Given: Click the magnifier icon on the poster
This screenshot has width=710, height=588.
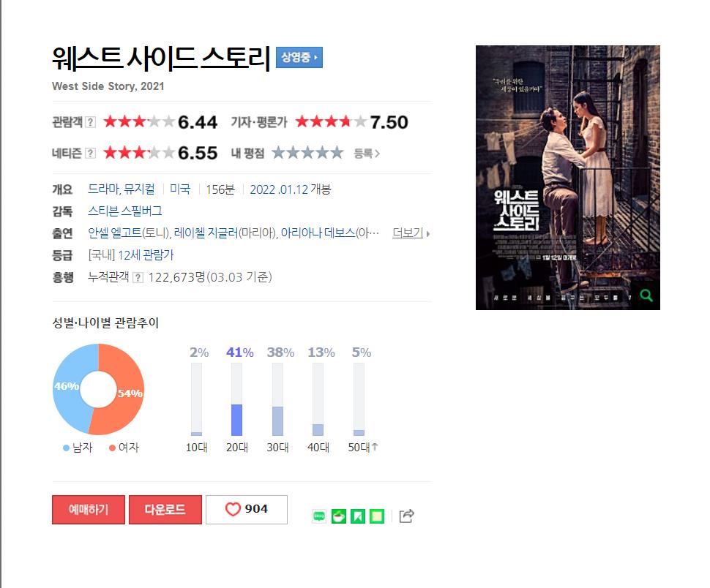Looking at the screenshot, I should pyautogui.click(x=646, y=295).
